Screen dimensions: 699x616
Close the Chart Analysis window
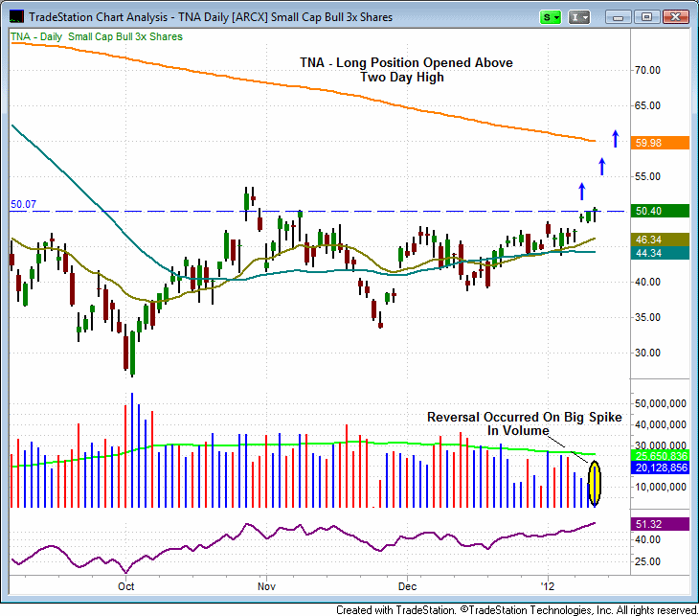(676, 17)
